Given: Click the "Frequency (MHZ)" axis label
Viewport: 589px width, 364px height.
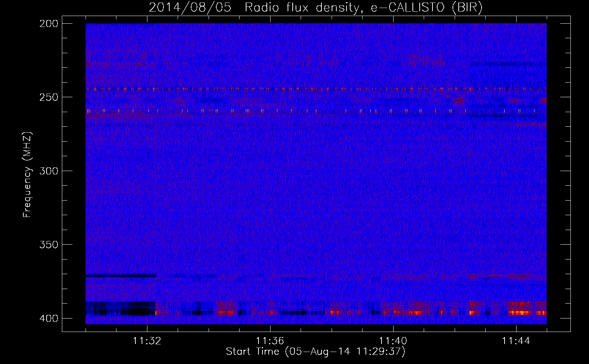Looking at the screenshot, I should [x=27, y=174].
